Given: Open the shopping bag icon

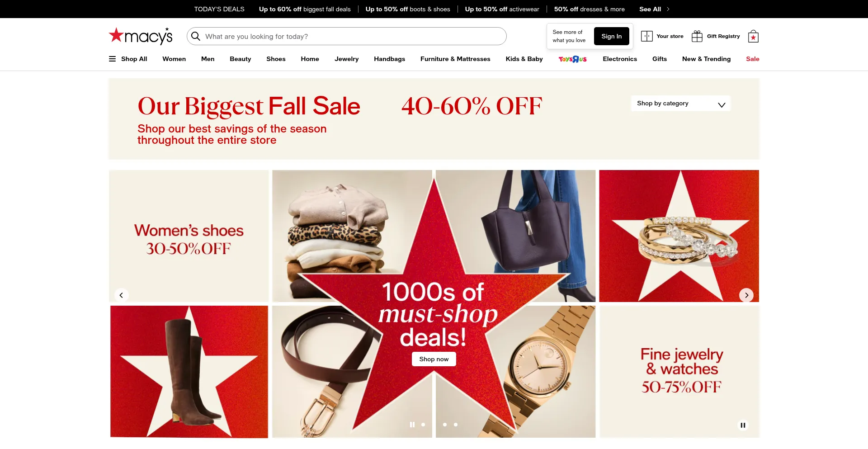Looking at the screenshot, I should 753,36.
